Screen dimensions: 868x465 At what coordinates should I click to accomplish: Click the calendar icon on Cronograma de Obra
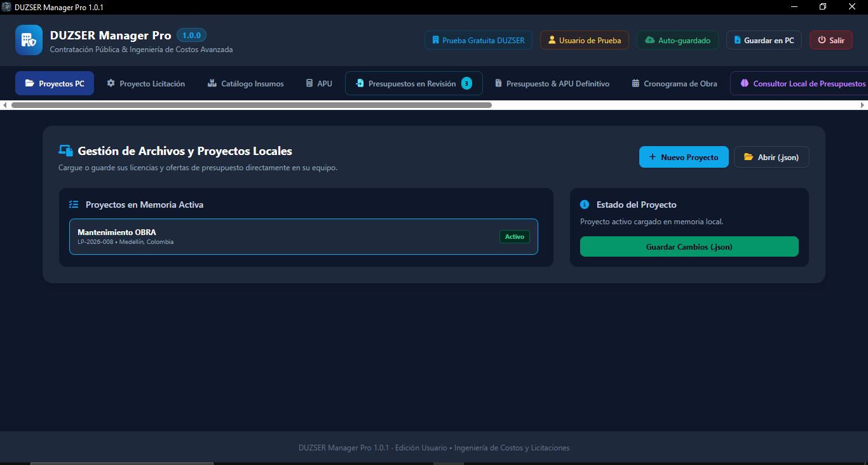pos(635,83)
